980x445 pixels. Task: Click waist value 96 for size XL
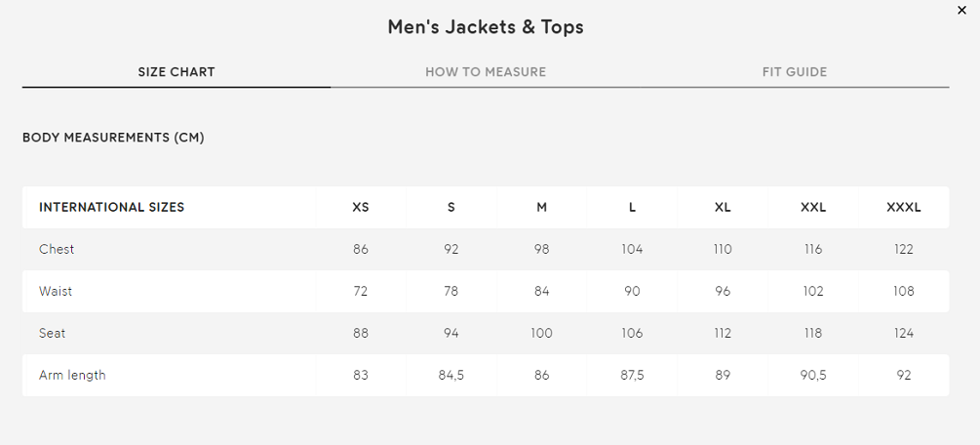tap(723, 292)
